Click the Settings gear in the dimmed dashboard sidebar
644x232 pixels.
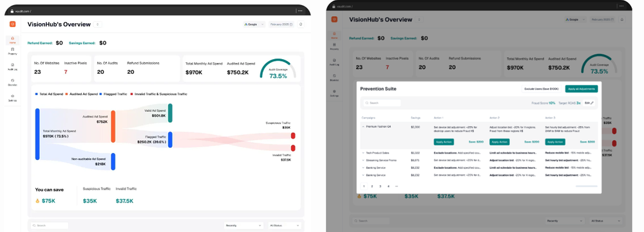334,91
